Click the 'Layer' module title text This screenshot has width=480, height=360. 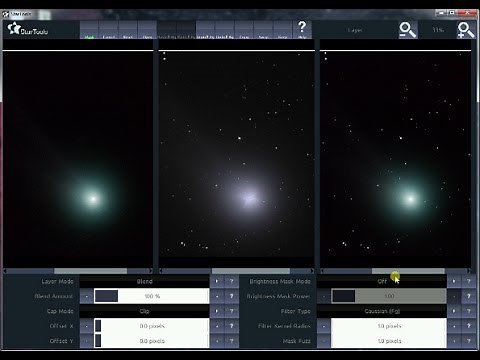355,30
